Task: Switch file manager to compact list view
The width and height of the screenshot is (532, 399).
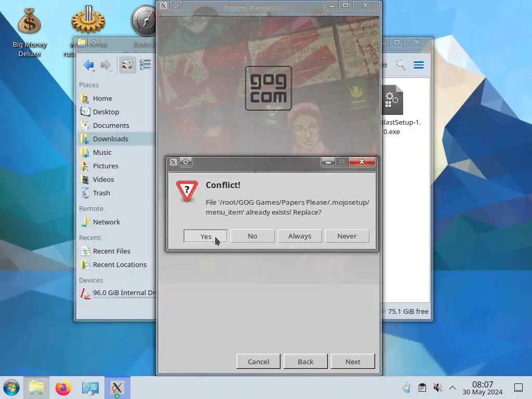Action: coord(145,65)
